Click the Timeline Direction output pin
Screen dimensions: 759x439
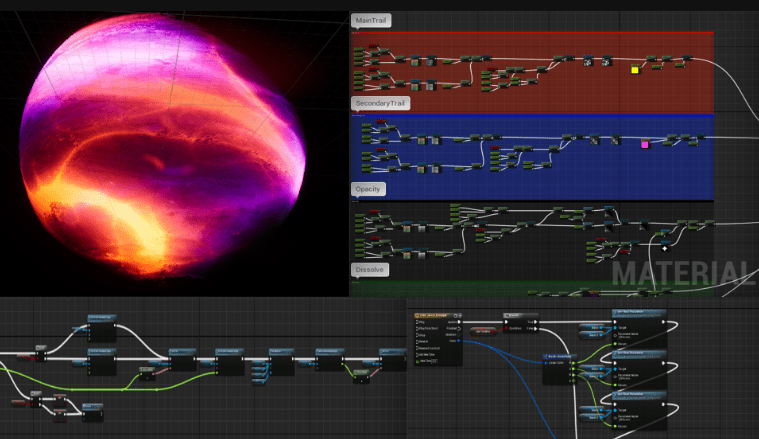[x=458, y=334]
